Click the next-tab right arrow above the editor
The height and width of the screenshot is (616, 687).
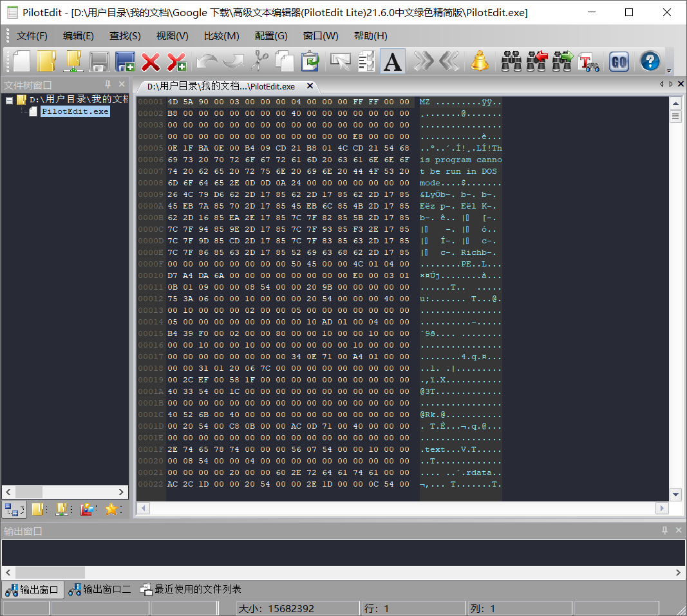coord(671,84)
